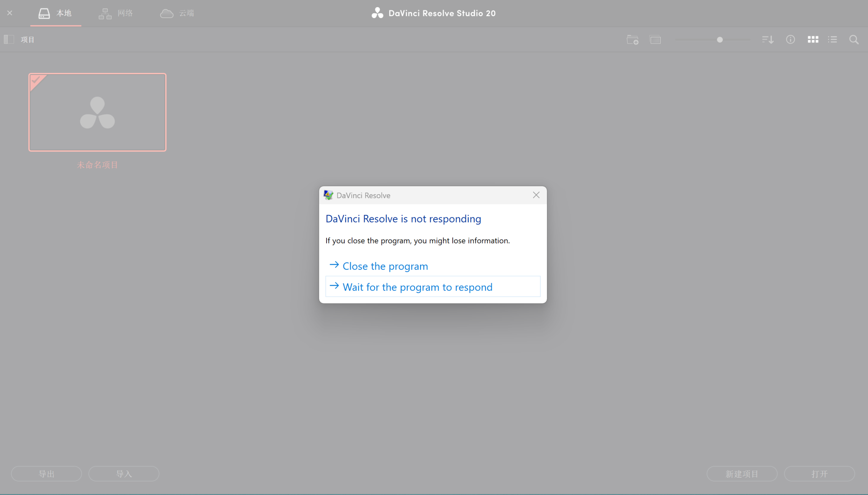Switch to the 本地 local tab
The image size is (868, 495).
55,13
